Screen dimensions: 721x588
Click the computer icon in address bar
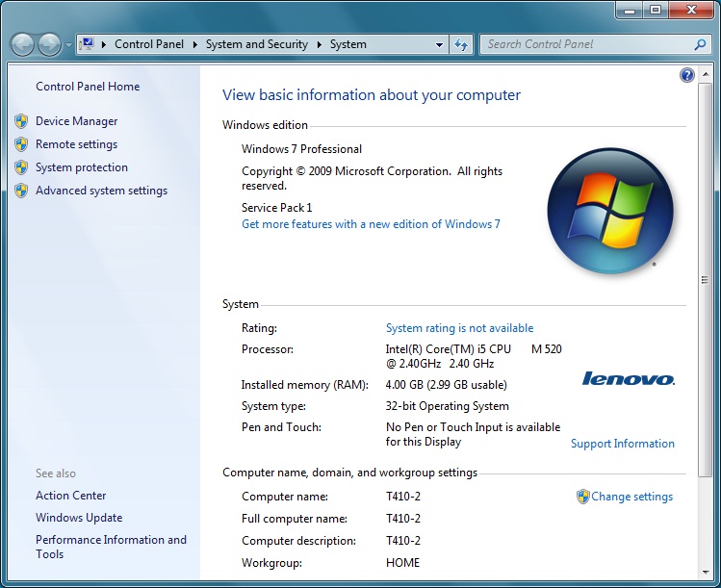pyautogui.click(x=89, y=44)
